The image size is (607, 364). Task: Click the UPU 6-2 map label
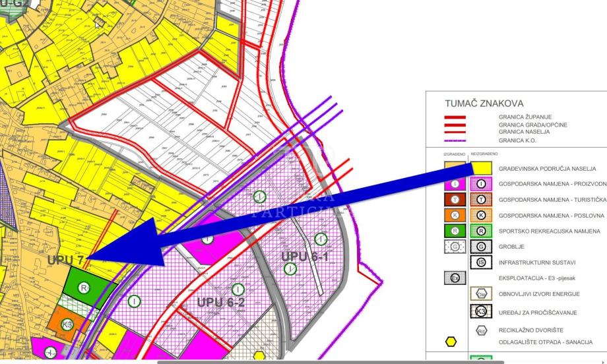pyautogui.click(x=221, y=302)
